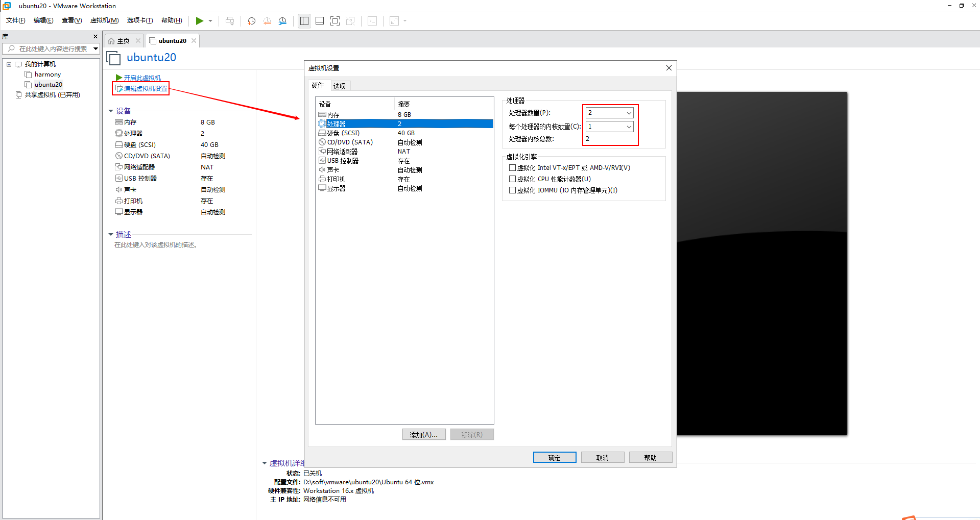Close the 库 library panel

coord(95,37)
